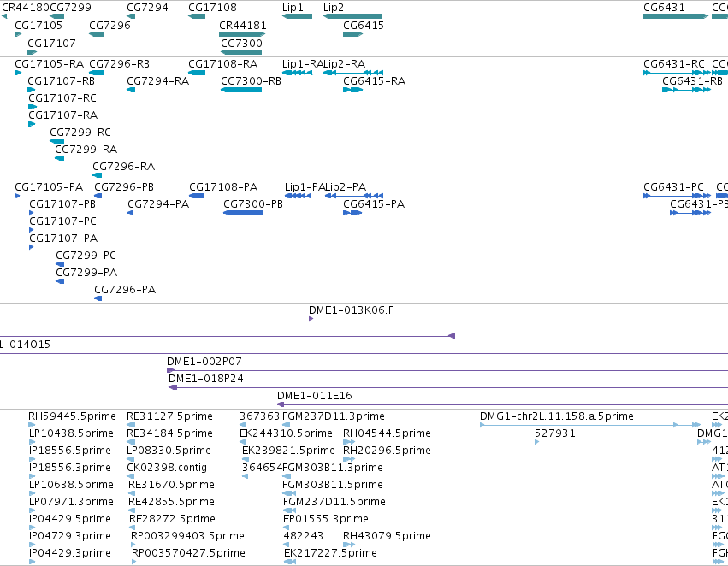
Task: Open the CR44181 gene feature
Action: tap(242, 34)
